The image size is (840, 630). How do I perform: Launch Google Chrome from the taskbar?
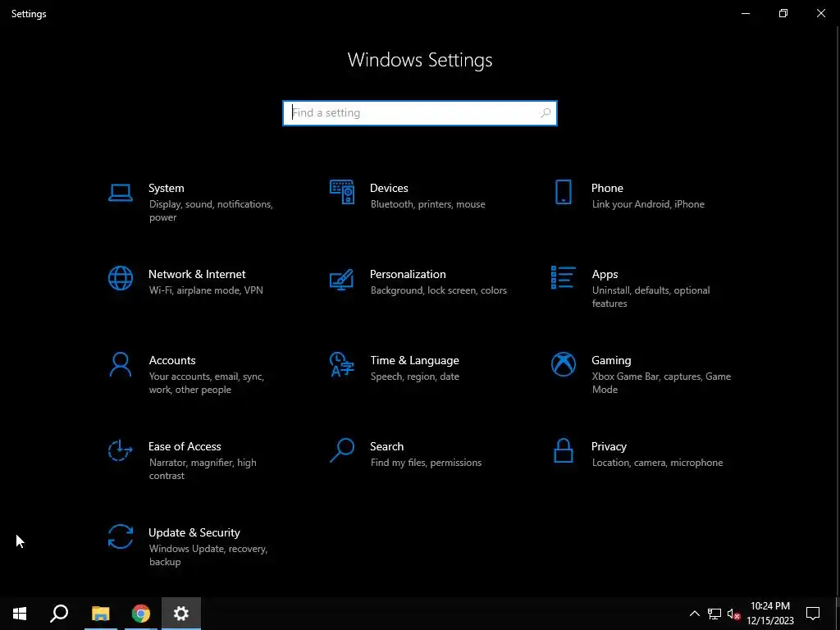tap(141, 614)
